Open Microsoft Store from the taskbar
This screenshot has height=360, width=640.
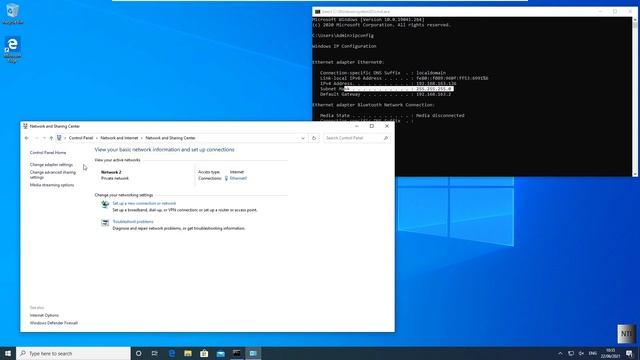[204, 353]
